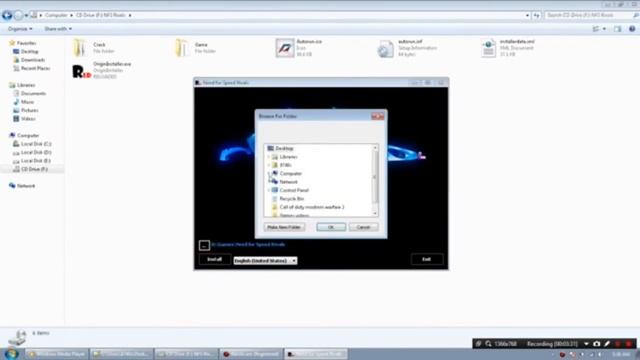The height and width of the screenshot is (360, 640).
Task: Open the Crack folder icon
Action: (80, 48)
